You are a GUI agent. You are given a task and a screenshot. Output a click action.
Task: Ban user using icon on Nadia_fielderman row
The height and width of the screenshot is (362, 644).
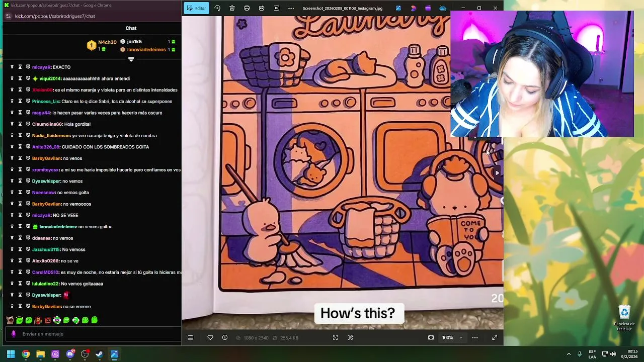[x=28, y=136]
